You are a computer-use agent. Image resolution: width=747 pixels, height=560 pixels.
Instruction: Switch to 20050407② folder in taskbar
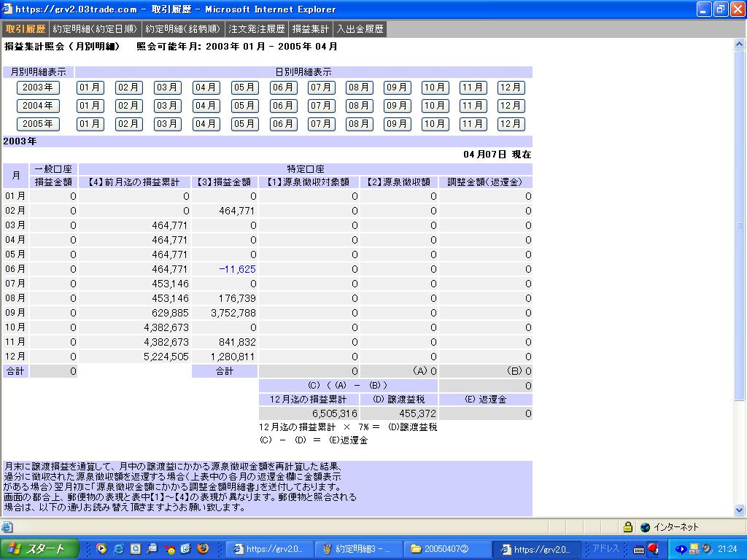point(445,549)
